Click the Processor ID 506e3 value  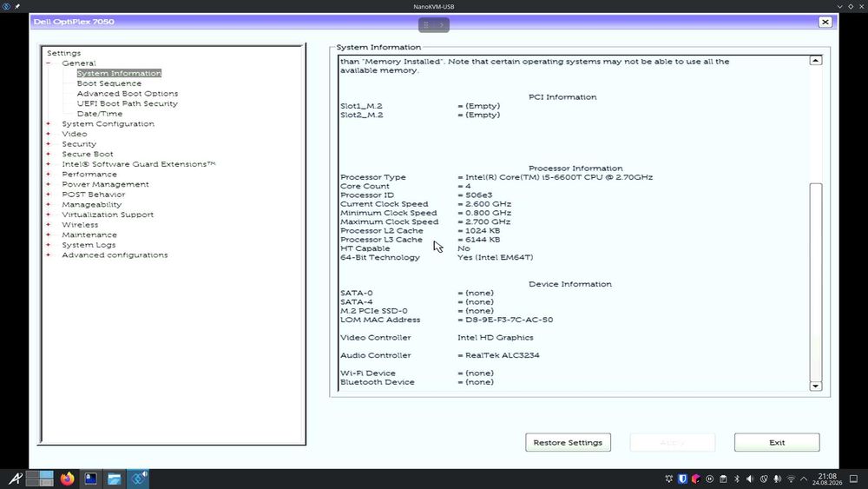(478, 195)
